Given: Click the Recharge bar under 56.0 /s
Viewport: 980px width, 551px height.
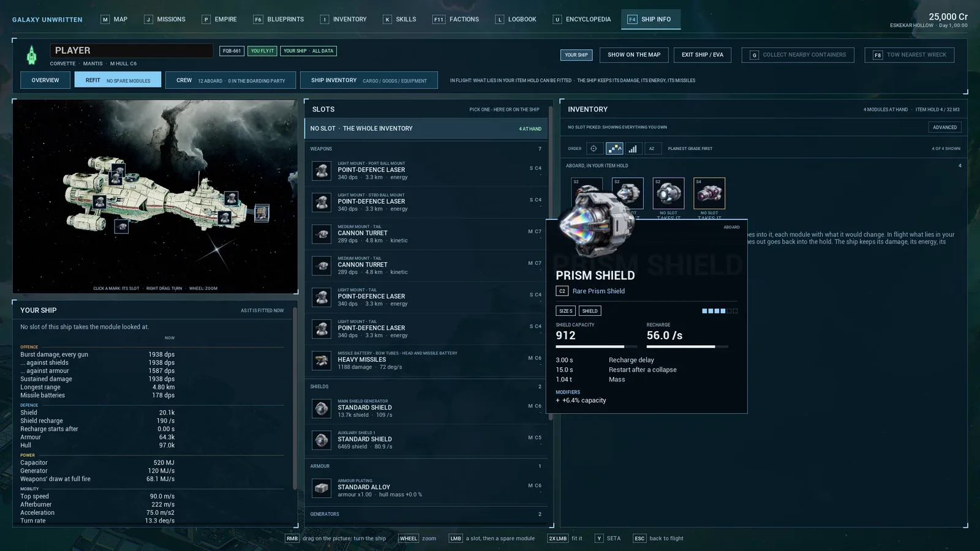Looking at the screenshot, I should pos(687,347).
